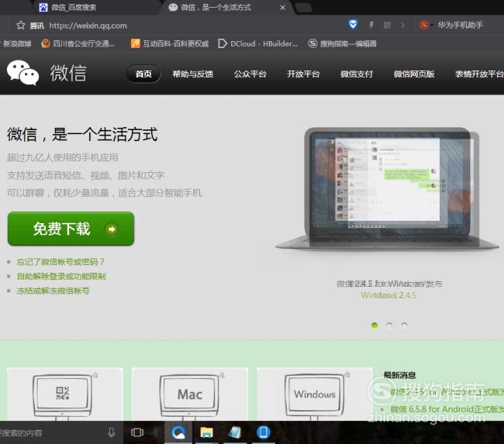
Task: Close the 微信，是一个生活方式 tab
Action: (282, 8)
